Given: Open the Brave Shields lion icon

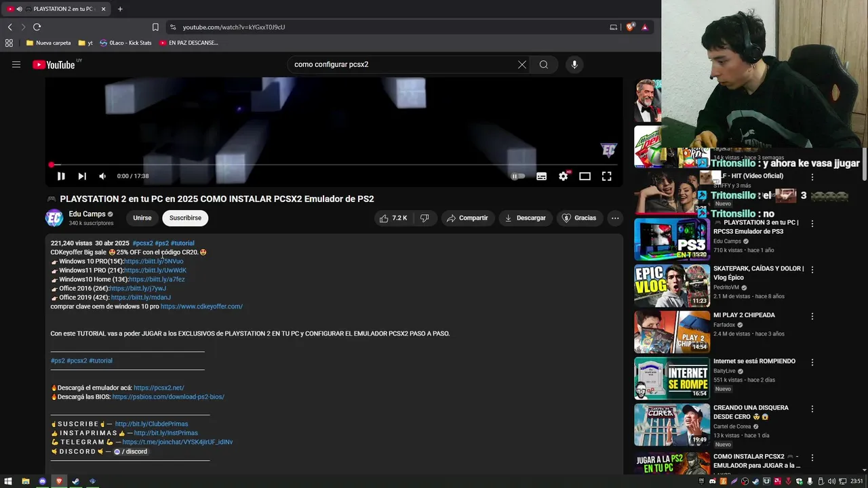Looking at the screenshot, I should point(630,27).
